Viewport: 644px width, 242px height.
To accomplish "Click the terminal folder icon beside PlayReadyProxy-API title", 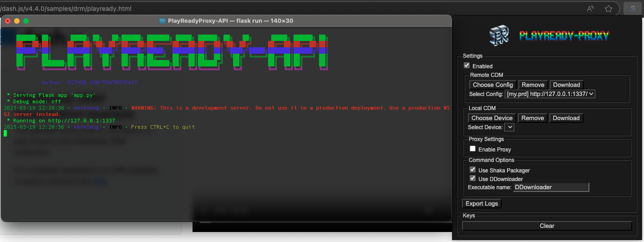I will coord(162,20).
